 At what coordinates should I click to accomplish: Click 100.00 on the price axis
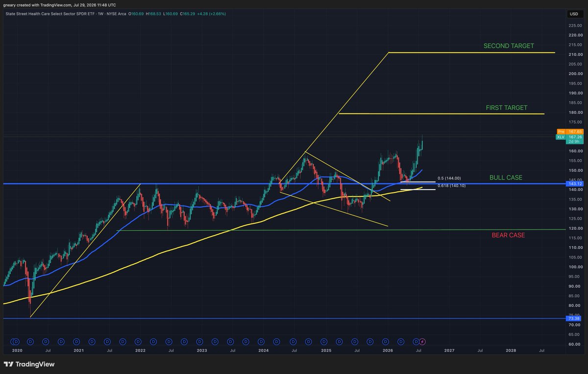[x=575, y=267]
